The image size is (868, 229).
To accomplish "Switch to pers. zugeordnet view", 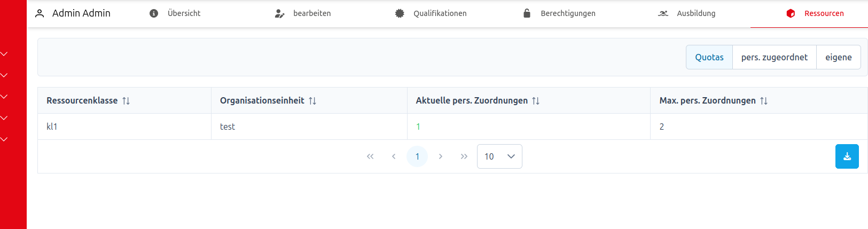I will (x=774, y=57).
